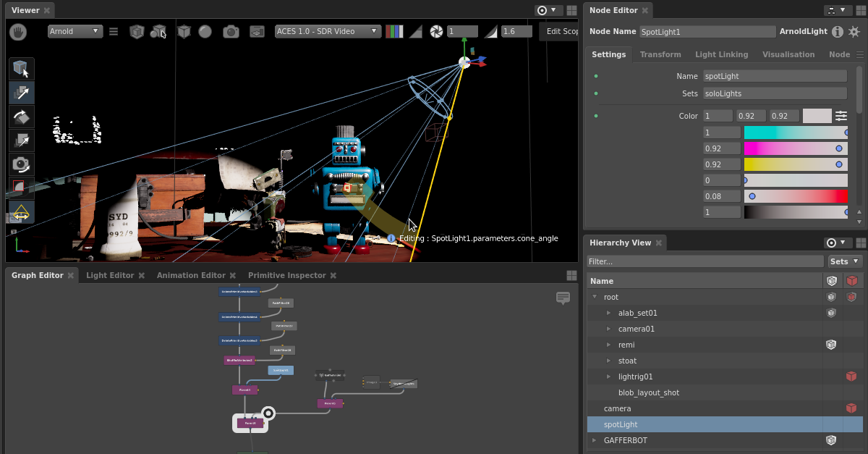Toggle the Sets parameter indicator dot
This screenshot has width=868, height=454.
click(x=596, y=93)
